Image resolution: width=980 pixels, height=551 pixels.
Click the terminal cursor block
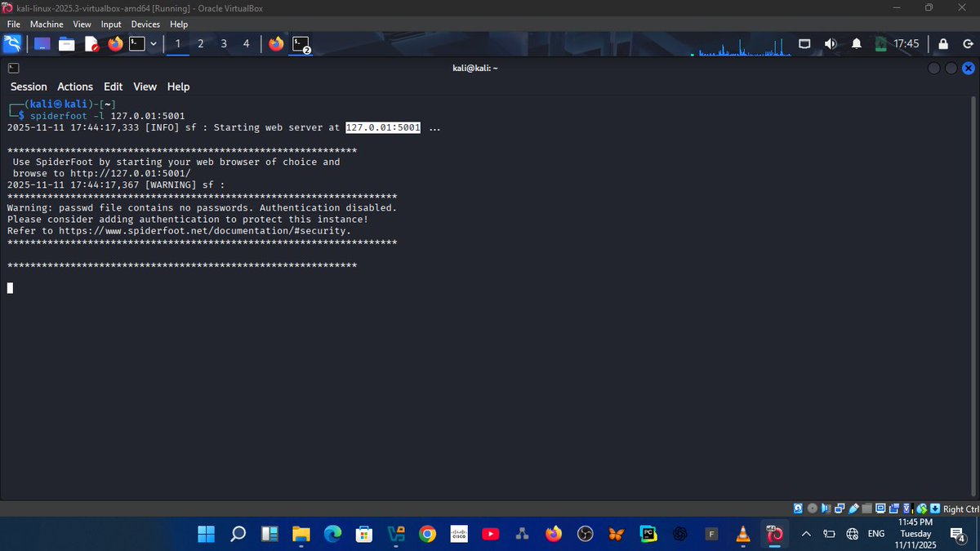pyautogui.click(x=10, y=287)
